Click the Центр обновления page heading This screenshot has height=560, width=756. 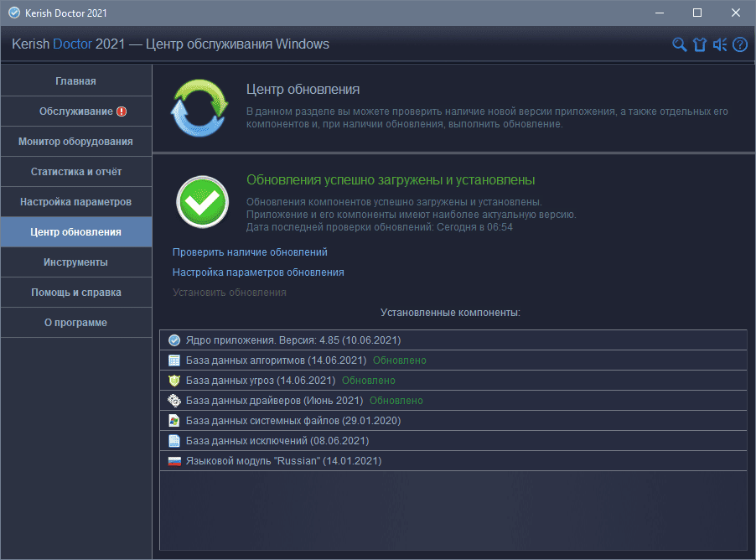pyautogui.click(x=303, y=89)
